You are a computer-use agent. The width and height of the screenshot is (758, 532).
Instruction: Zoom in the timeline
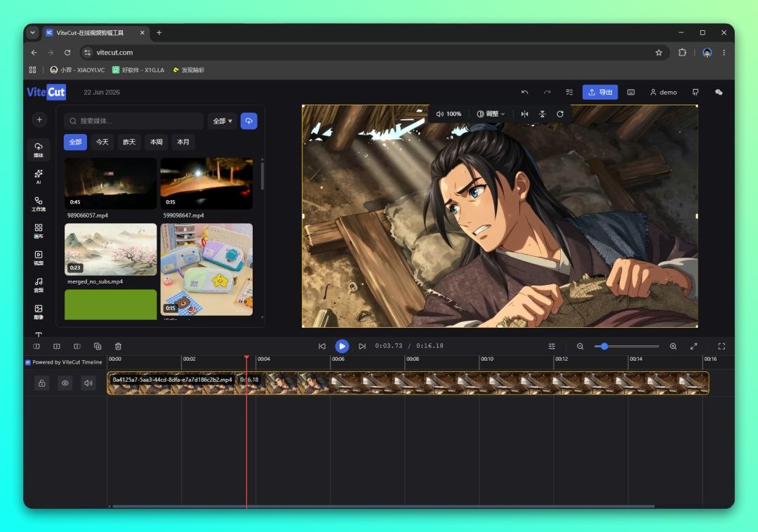(x=673, y=347)
